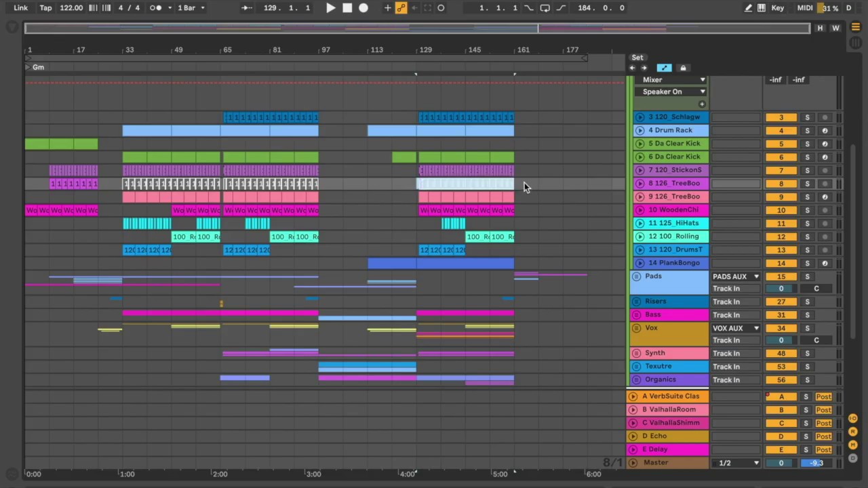Arm the 9 126_TreeBoo track
868x488 pixels.
(x=825, y=197)
